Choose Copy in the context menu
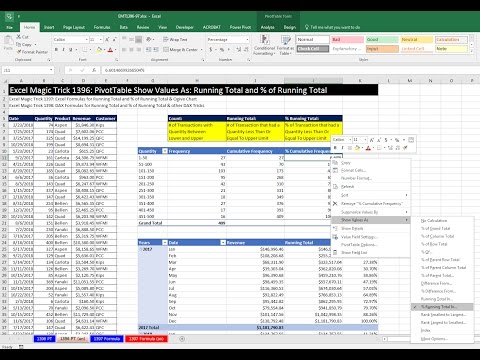 point(371,163)
